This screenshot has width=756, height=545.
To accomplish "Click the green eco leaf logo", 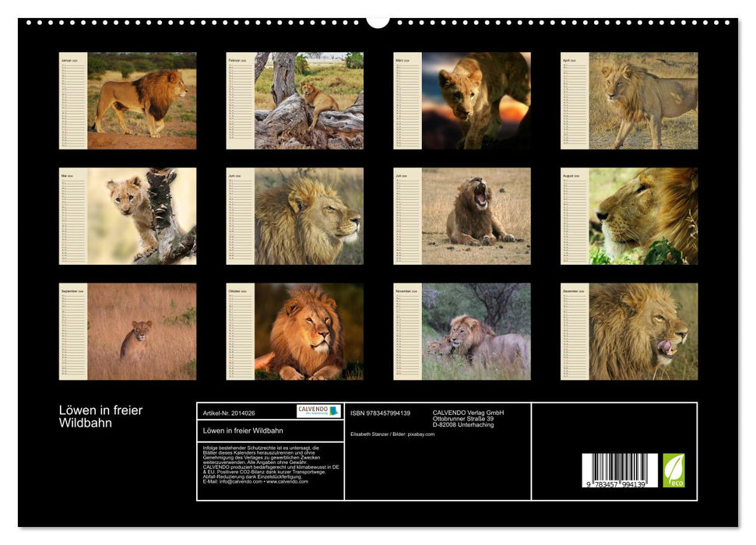I will click(673, 470).
